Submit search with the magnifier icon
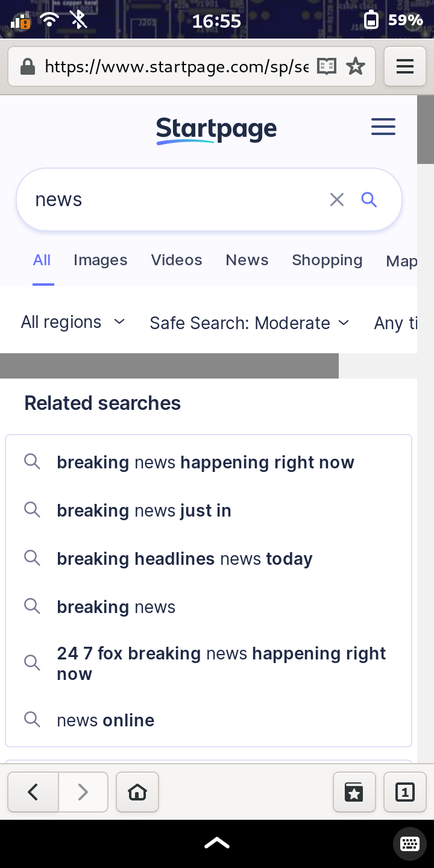434x868 pixels. pos(369,200)
